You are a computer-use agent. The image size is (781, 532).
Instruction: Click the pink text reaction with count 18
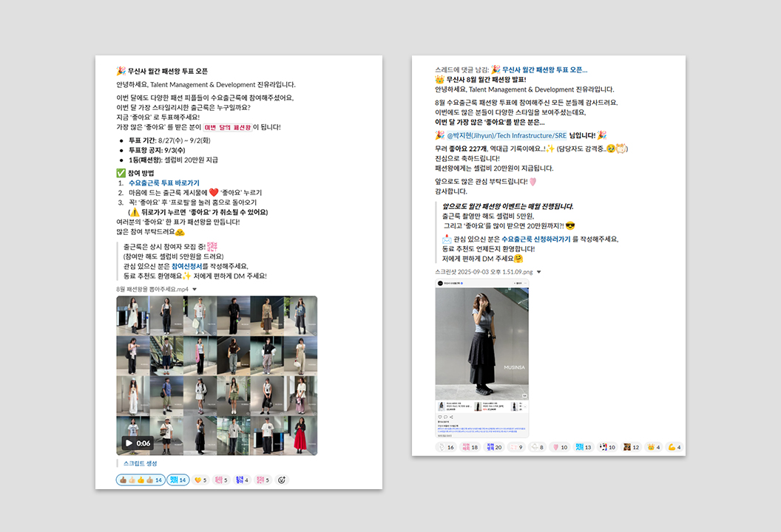coord(470,447)
